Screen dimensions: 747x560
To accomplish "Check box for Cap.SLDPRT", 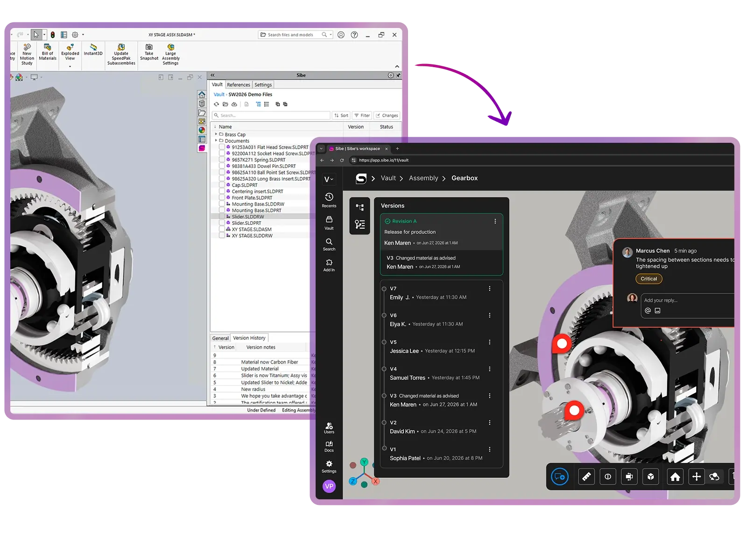I will [222, 185].
